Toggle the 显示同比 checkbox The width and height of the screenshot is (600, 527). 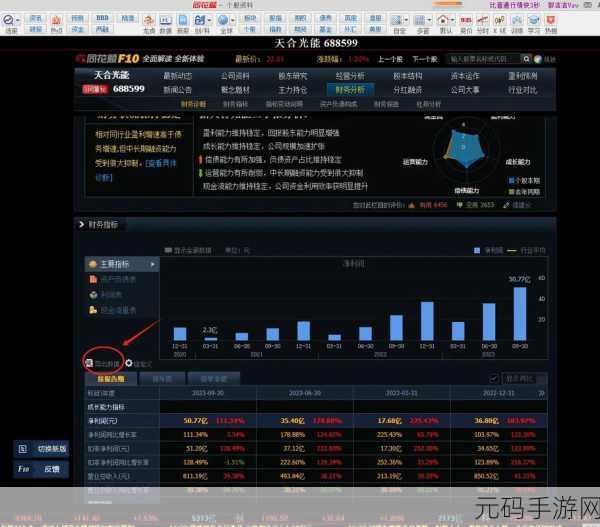(x=494, y=379)
